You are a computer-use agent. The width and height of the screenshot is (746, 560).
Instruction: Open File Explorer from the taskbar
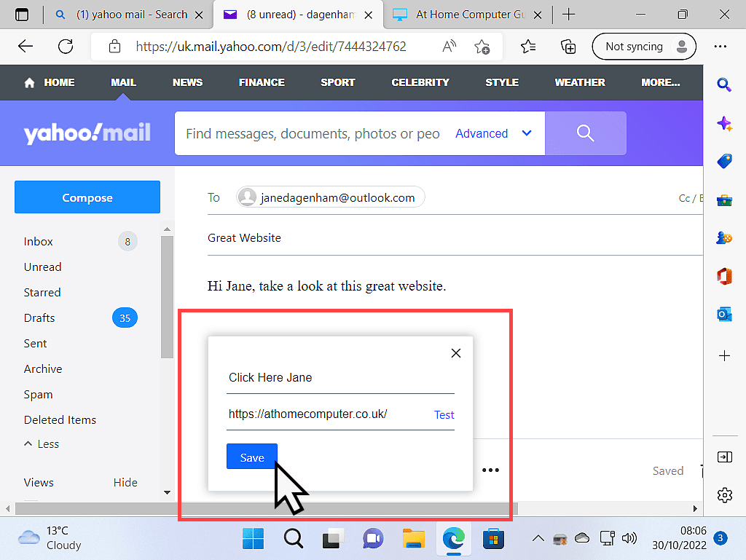[x=414, y=538]
